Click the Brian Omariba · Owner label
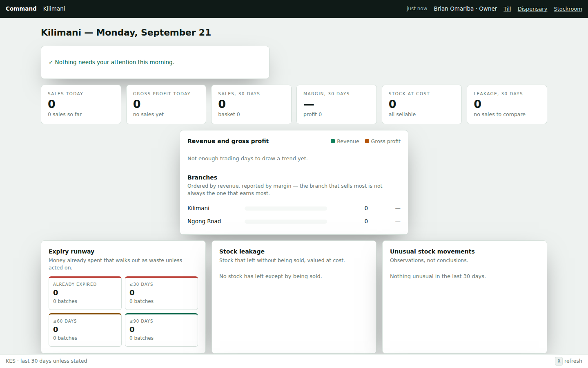Screen dimensions: 588x368 (465, 9)
